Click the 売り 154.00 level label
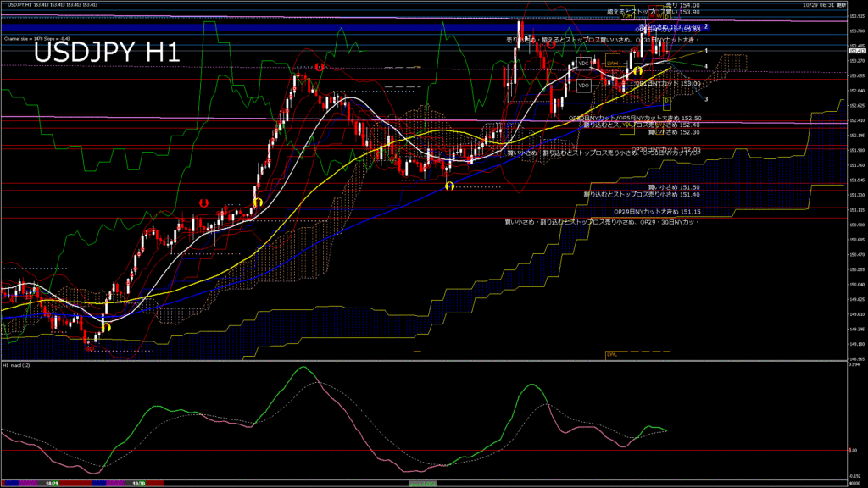The image size is (868, 488). 682,5
